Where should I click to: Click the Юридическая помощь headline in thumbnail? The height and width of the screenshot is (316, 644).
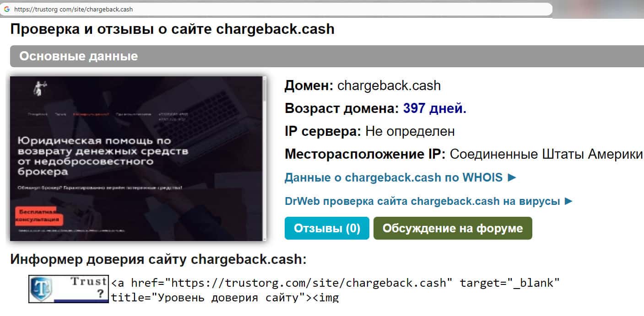(x=103, y=156)
